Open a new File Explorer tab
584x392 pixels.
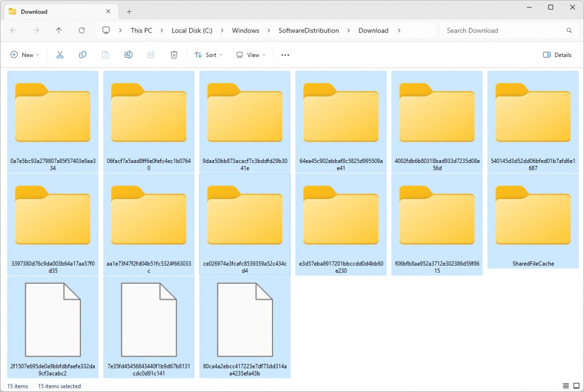[x=129, y=10]
